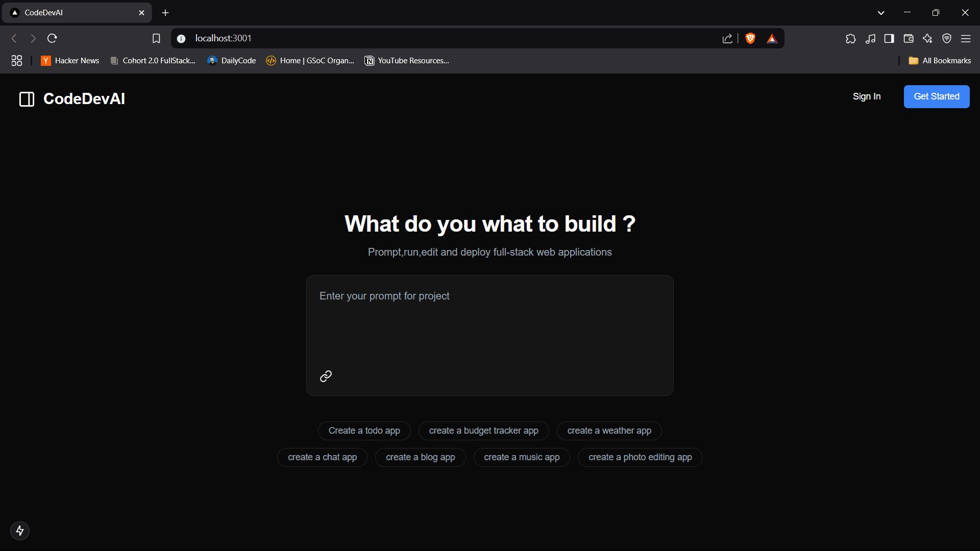Open the Brave VPN shield icon

947,38
